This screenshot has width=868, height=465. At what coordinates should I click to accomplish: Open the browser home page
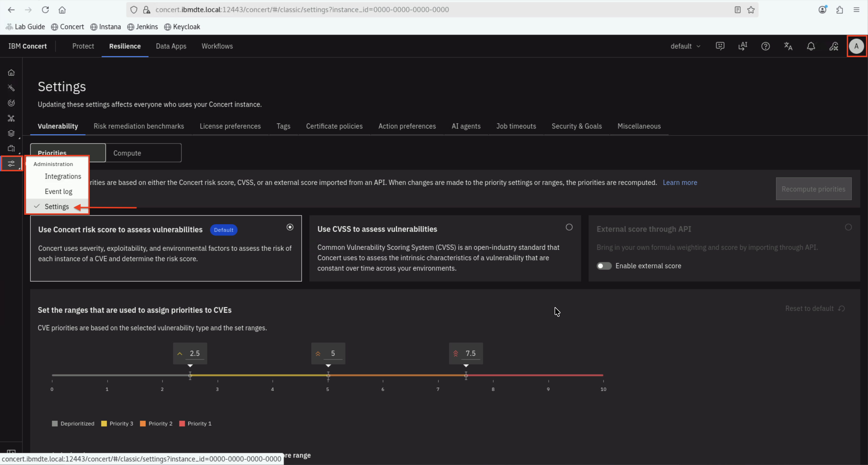(x=62, y=10)
